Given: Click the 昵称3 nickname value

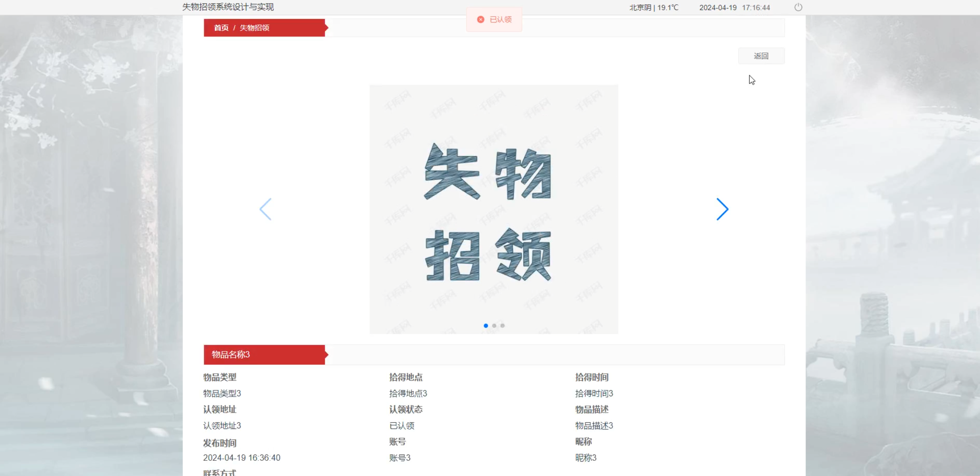Looking at the screenshot, I should coord(586,458).
